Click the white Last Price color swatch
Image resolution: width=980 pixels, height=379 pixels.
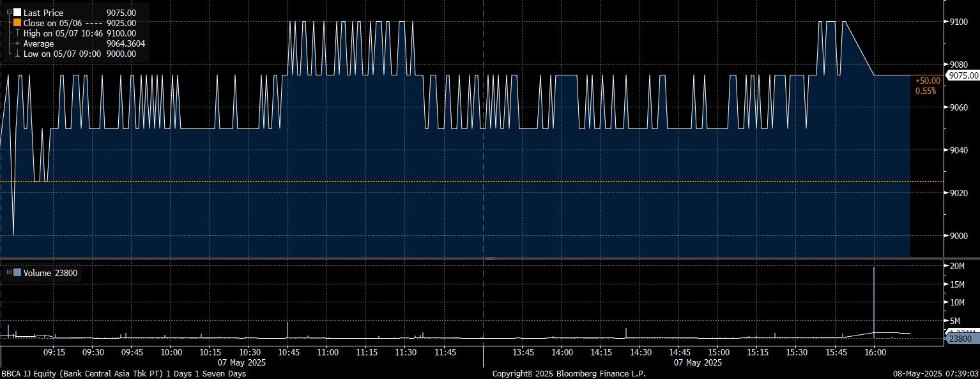(x=17, y=12)
